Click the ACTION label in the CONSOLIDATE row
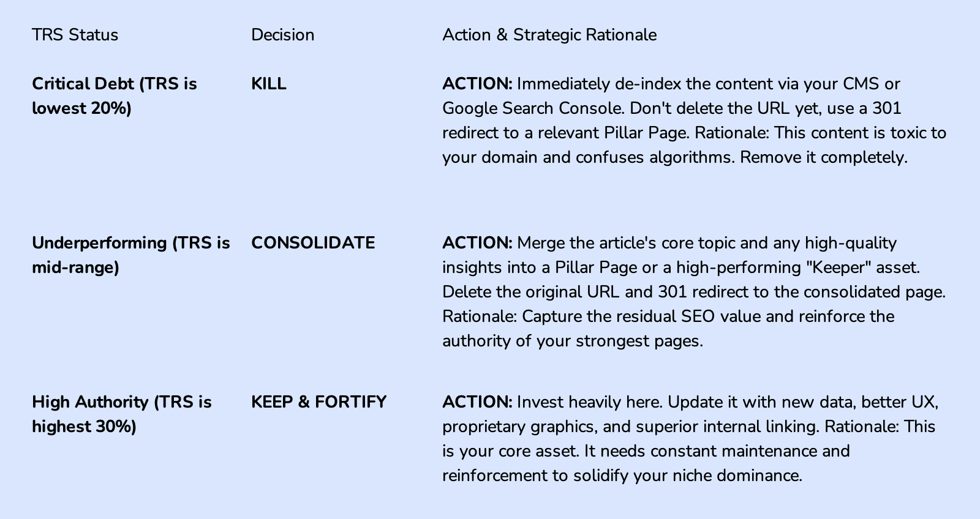The height and width of the screenshot is (519, 980). pyautogui.click(x=477, y=243)
